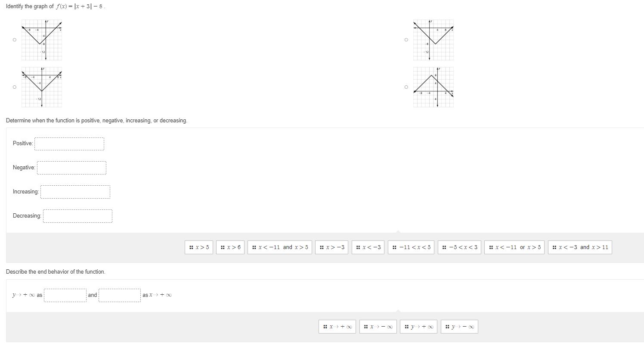The height and width of the screenshot is (343, 644).
Task: Select the x > 5 answer chip
Action: pos(198,247)
